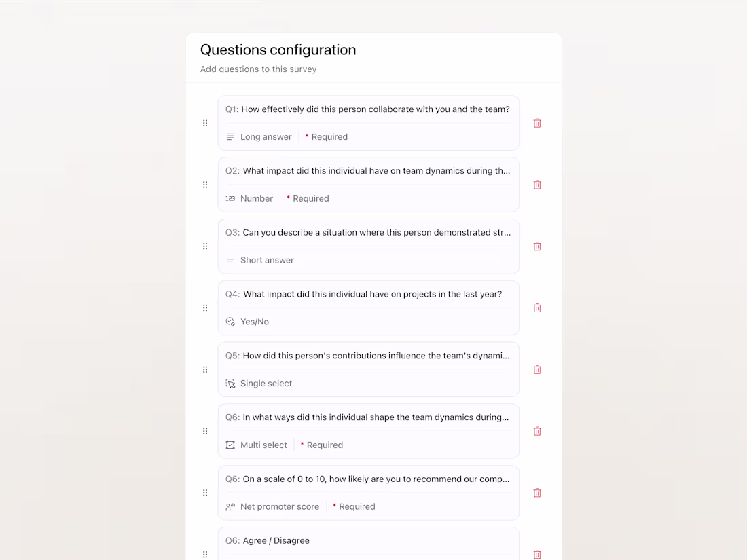The height and width of the screenshot is (560, 747).
Task: Select the Long answer type icon on Q1
Action: pos(230,136)
